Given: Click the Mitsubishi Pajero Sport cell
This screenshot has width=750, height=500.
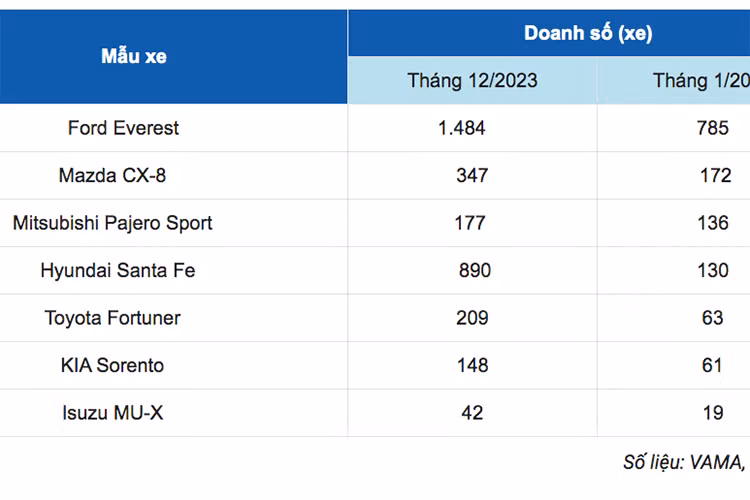Looking at the screenshot, I should (112, 223).
